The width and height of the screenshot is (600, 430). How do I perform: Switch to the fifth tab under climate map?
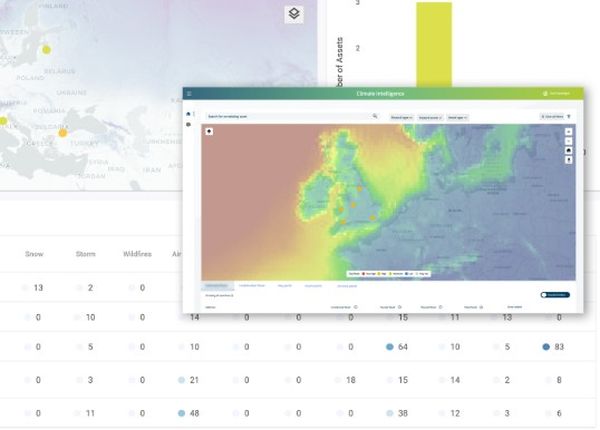pyautogui.click(x=347, y=286)
